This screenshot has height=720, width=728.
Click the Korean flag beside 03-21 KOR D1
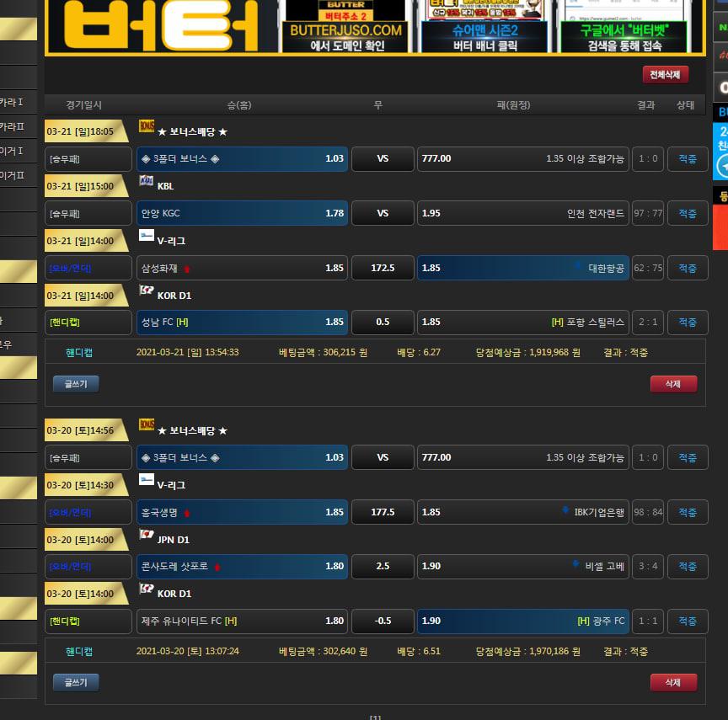coord(147,291)
